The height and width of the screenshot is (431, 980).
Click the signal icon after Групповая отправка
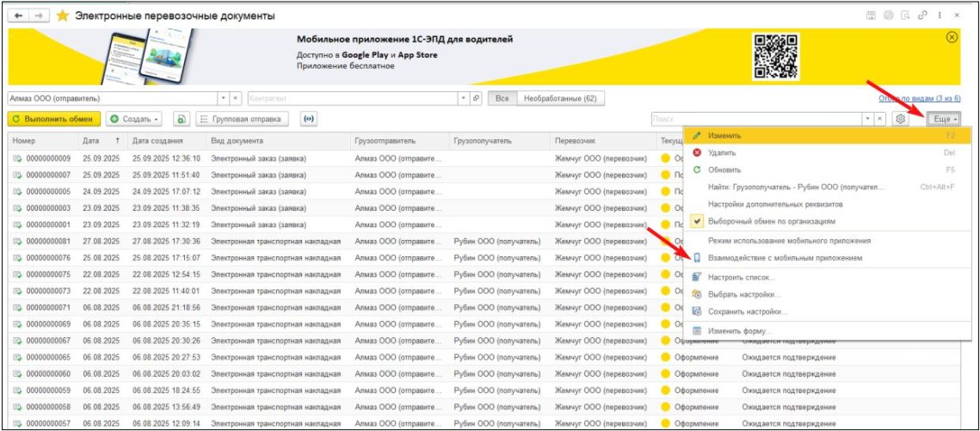pos(307,119)
